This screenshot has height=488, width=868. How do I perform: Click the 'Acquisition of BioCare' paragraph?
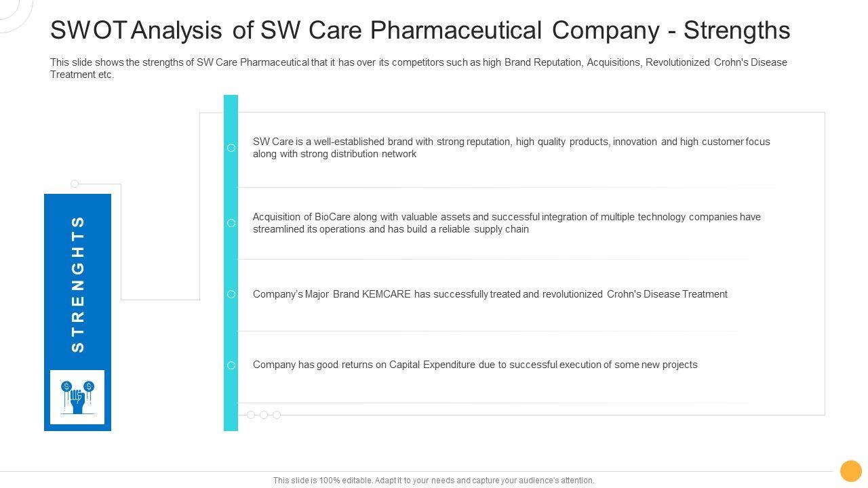[x=507, y=223]
